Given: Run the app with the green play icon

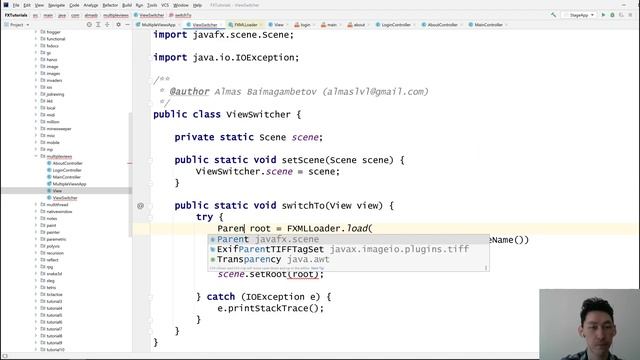Looking at the screenshot, I should (603, 15).
